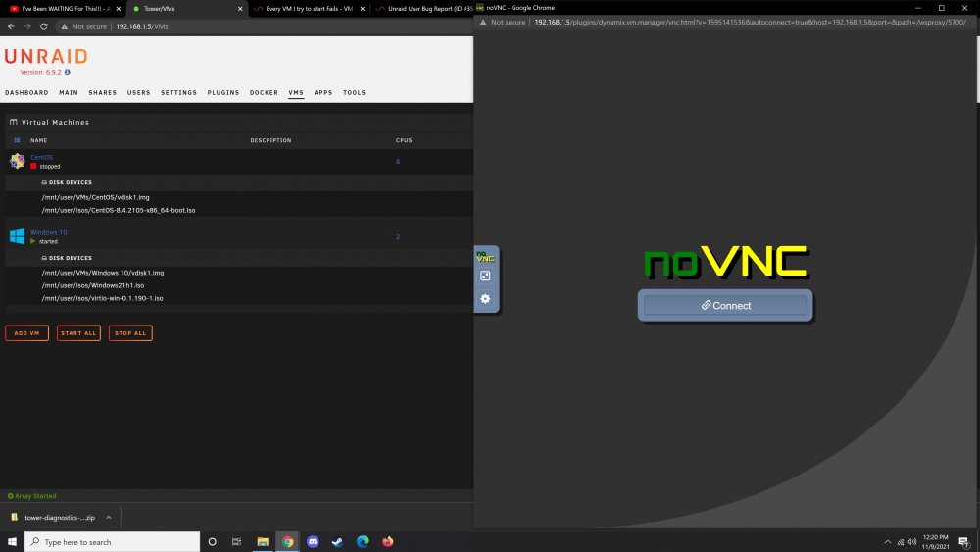980x552 pixels.
Task: Switch to Chrome from taskbar
Action: (287, 542)
